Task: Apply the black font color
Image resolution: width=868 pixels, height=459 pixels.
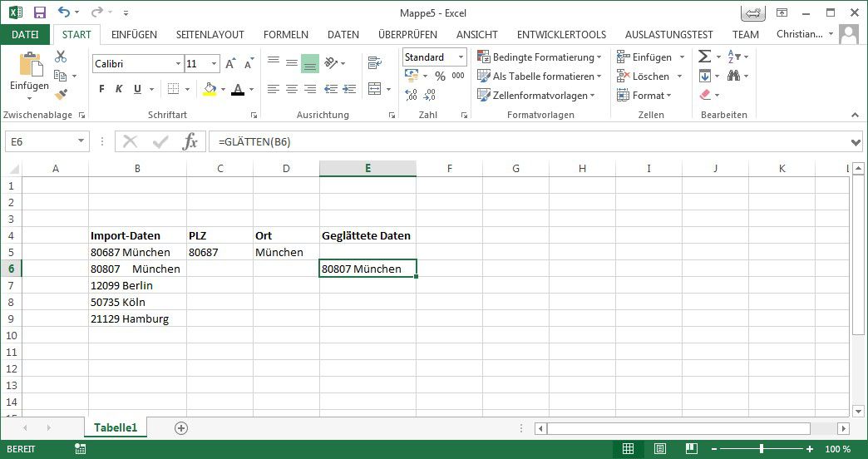Action: (238, 89)
